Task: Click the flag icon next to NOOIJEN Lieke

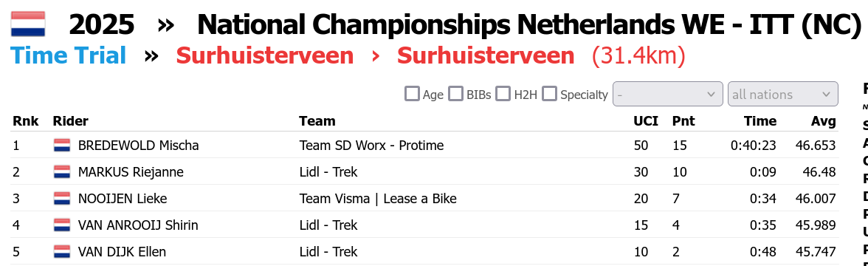Action: (x=62, y=199)
